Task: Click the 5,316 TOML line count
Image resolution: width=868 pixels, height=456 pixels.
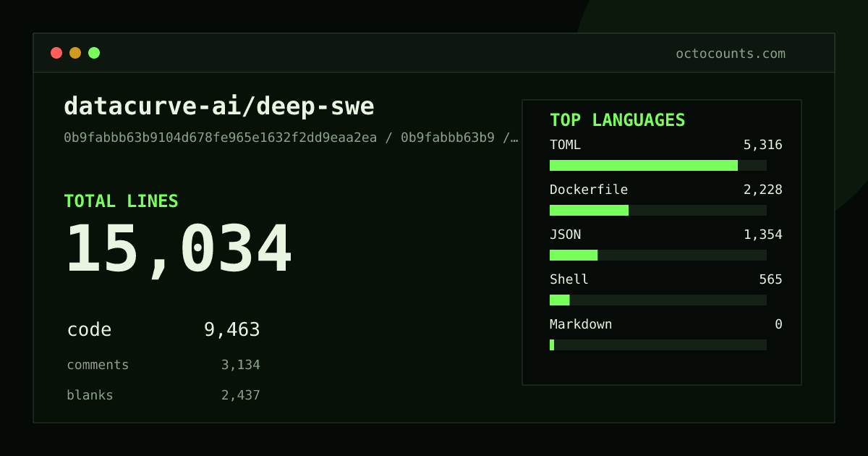Action: [763, 145]
